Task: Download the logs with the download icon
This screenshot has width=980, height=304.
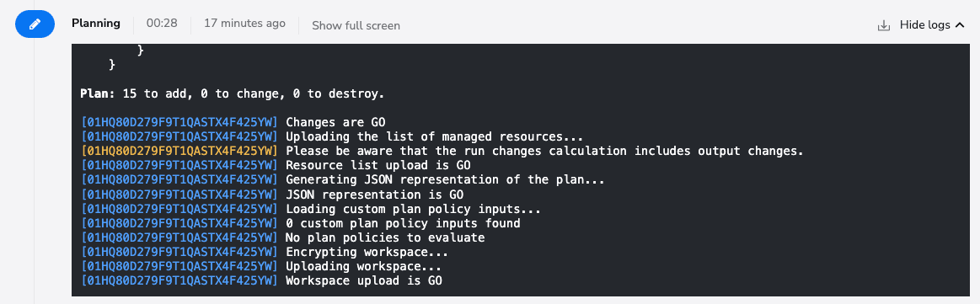Action: click(x=884, y=25)
